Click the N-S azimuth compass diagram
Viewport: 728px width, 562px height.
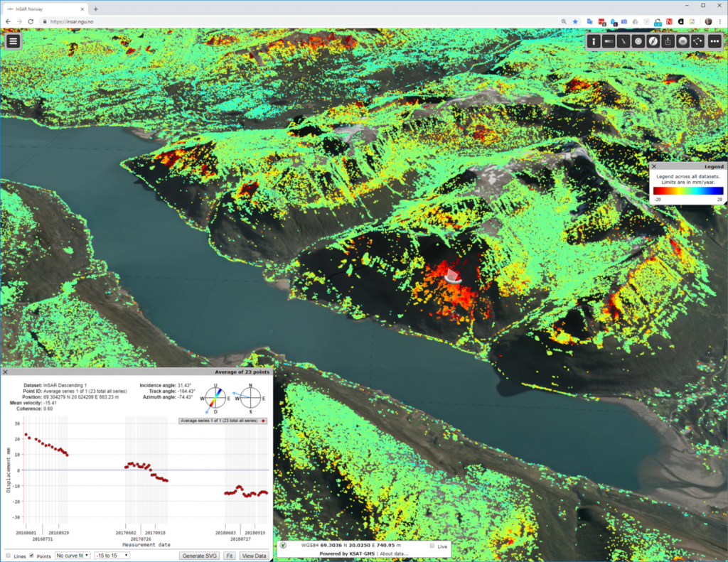pyautogui.click(x=250, y=399)
